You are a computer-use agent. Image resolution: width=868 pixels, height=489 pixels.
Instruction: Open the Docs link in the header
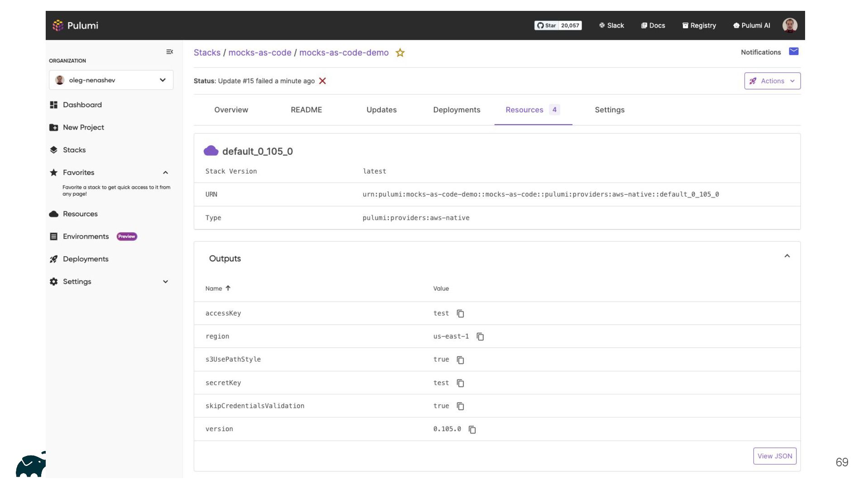coord(653,25)
